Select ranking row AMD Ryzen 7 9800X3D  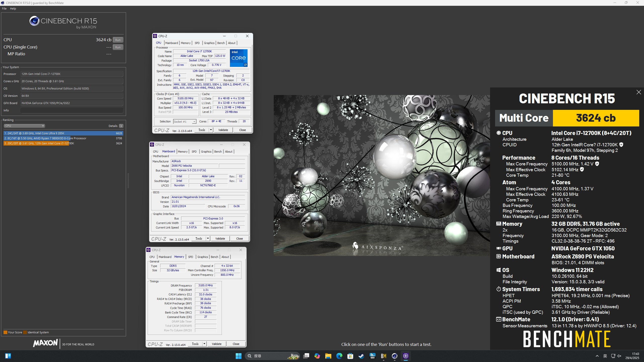click(63, 138)
